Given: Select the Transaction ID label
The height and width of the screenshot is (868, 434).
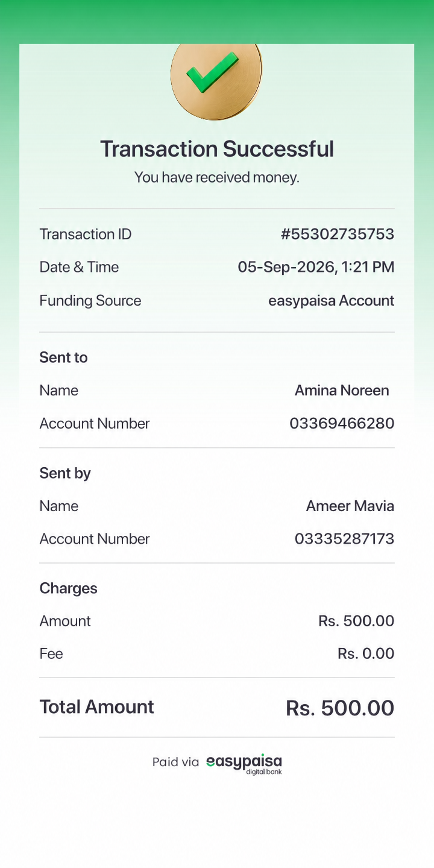Looking at the screenshot, I should [86, 234].
